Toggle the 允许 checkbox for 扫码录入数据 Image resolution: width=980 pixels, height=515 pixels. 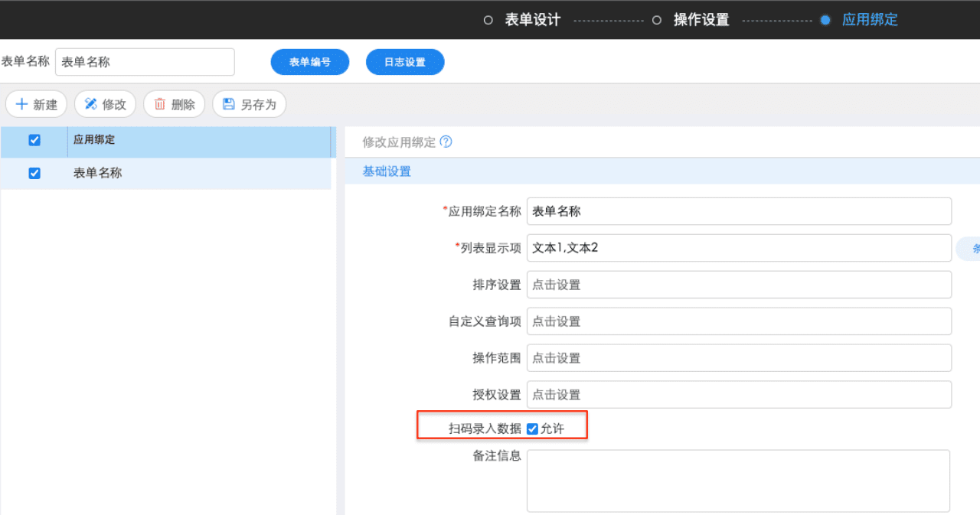click(x=532, y=429)
